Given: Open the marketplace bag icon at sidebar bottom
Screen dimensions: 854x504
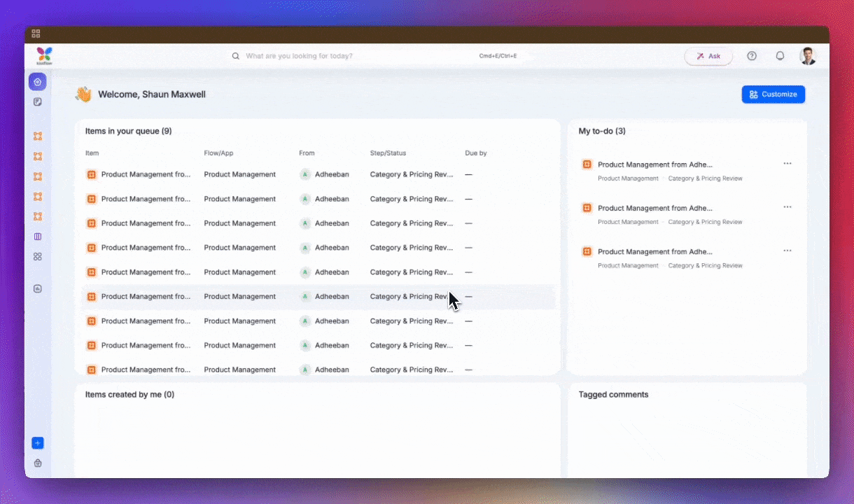Looking at the screenshot, I should click(38, 463).
